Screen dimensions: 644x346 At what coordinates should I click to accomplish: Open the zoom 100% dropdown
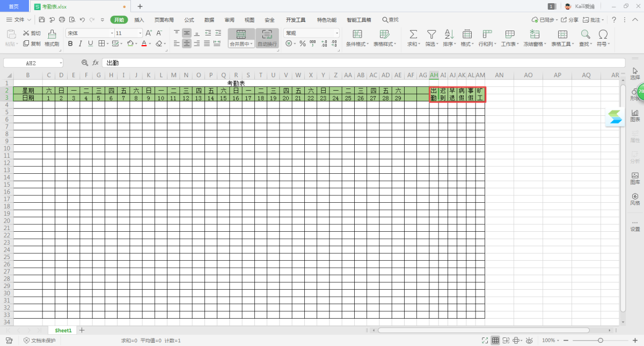(x=550, y=341)
